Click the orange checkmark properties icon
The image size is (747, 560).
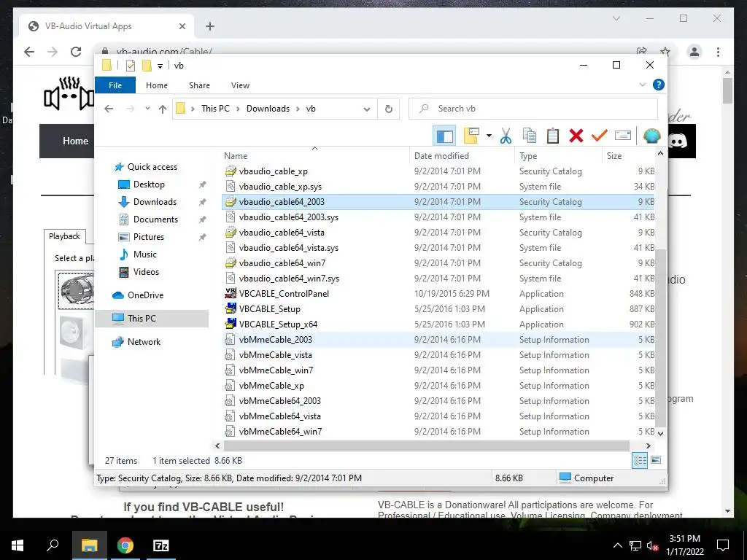click(600, 136)
